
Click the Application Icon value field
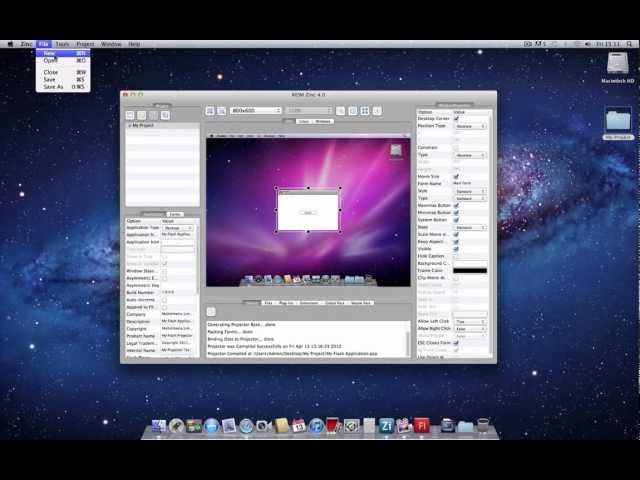tap(178, 242)
